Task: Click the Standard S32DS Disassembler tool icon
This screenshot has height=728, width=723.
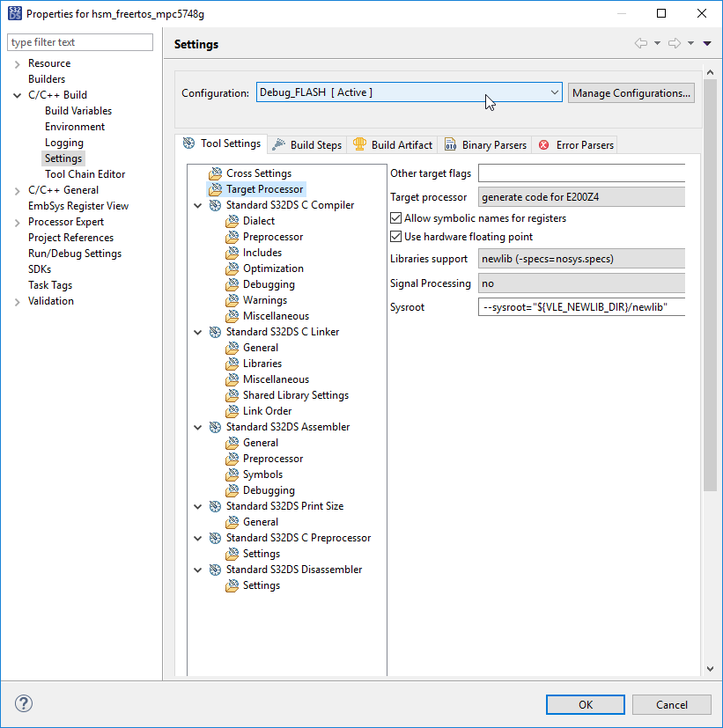Action: (216, 570)
